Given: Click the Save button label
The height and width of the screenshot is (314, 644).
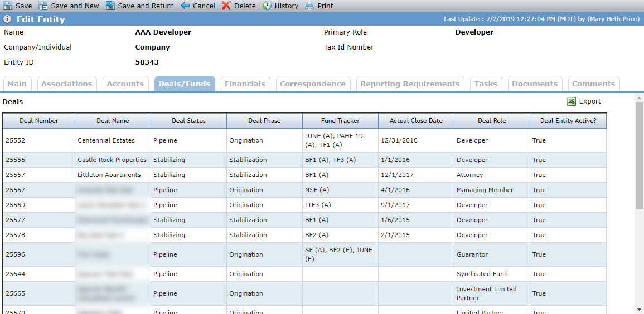Looking at the screenshot, I should [x=24, y=6].
